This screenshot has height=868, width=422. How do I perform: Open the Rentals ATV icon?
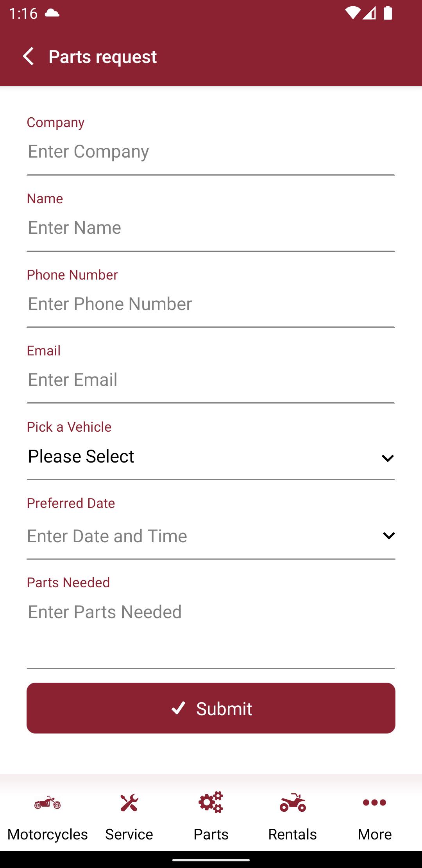pyautogui.click(x=293, y=803)
